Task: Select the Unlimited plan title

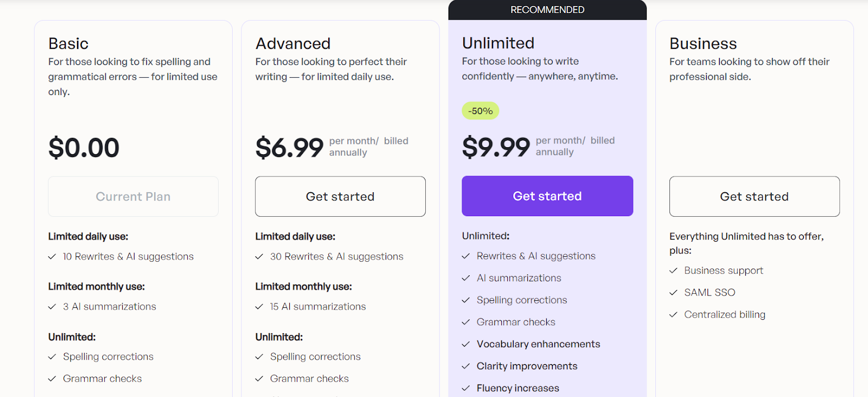Action: tap(497, 43)
